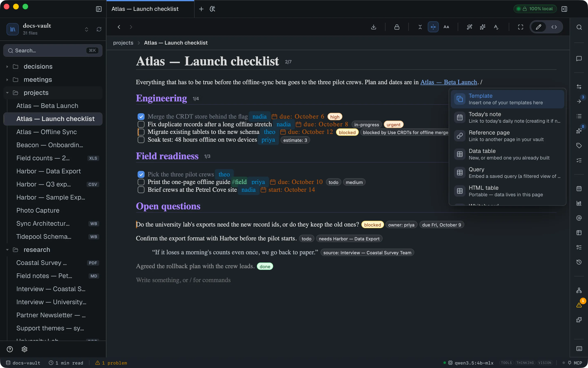Image resolution: width=588 pixels, height=368 pixels.
Task: Check Soak test 48 hours task
Action: point(141,140)
